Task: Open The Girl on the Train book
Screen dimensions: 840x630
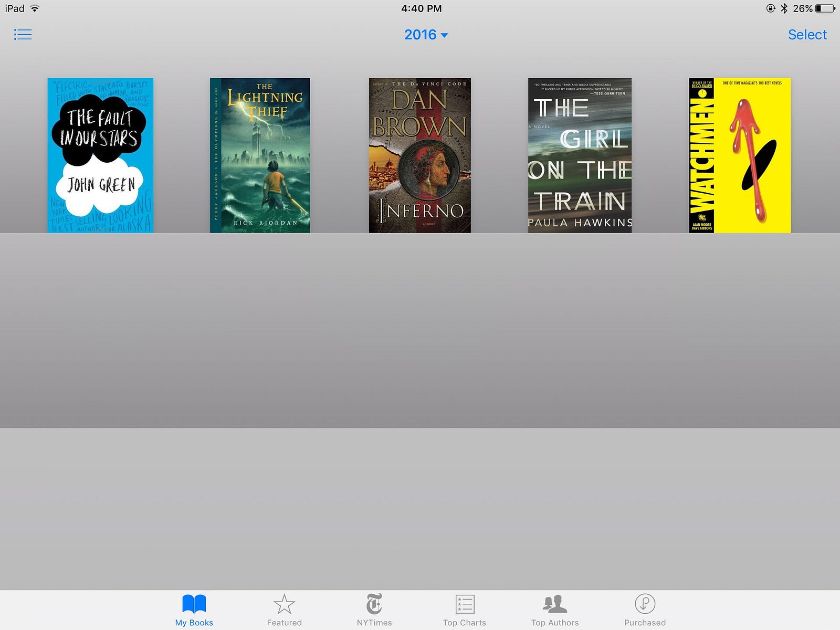Action: click(x=580, y=155)
